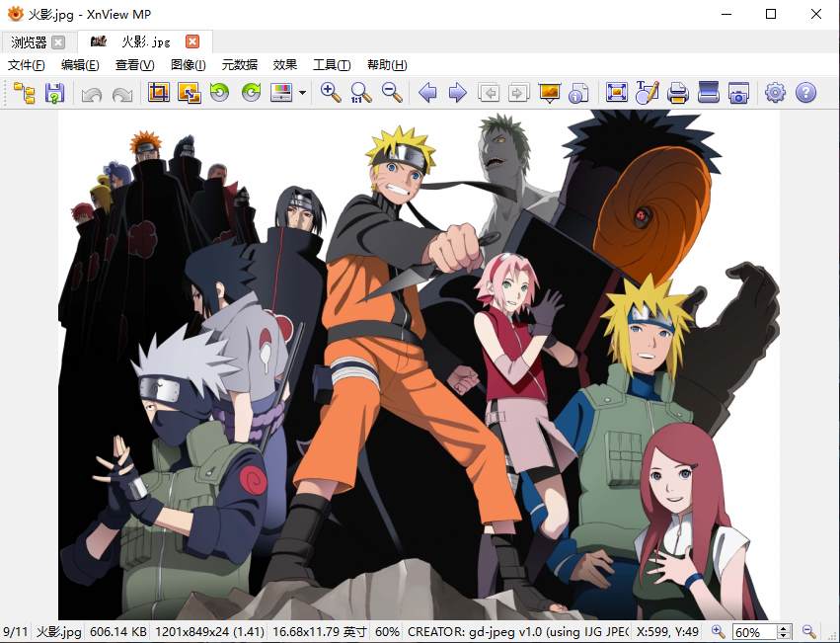The width and height of the screenshot is (840, 643).
Task: Rotate image counter-clockwise using toolbar icon
Action: coord(219,93)
